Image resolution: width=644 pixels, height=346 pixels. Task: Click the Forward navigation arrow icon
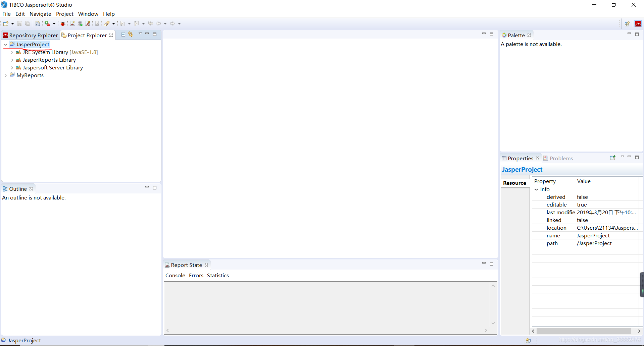click(172, 23)
